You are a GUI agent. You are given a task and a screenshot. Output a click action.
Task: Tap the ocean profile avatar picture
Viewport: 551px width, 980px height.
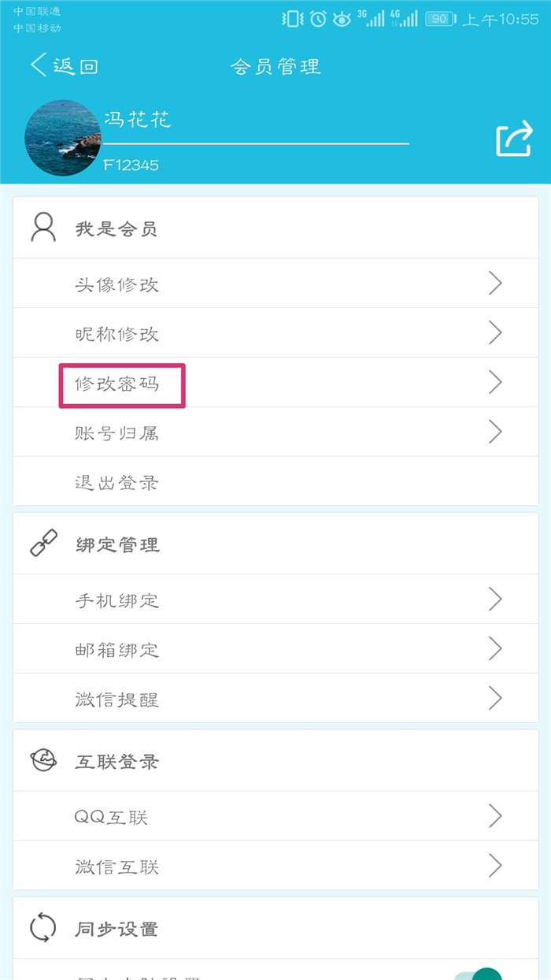63,138
